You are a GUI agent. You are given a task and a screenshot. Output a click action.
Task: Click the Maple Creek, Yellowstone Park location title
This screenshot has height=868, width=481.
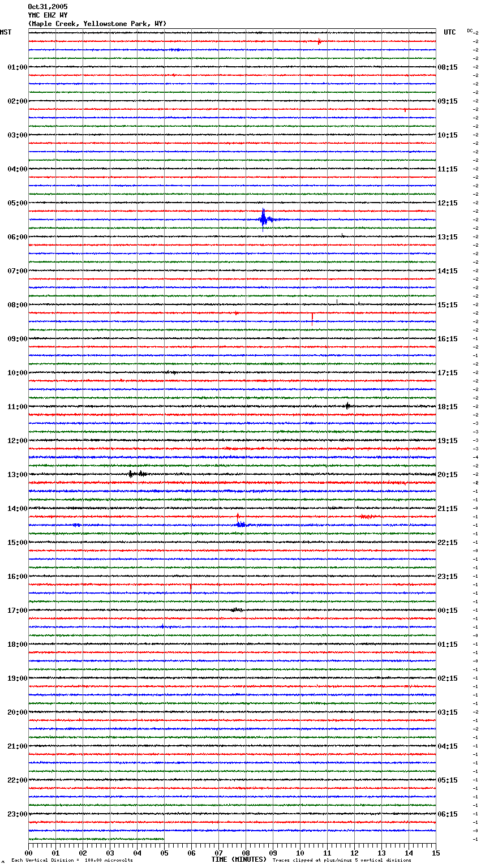tap(97, 24)
